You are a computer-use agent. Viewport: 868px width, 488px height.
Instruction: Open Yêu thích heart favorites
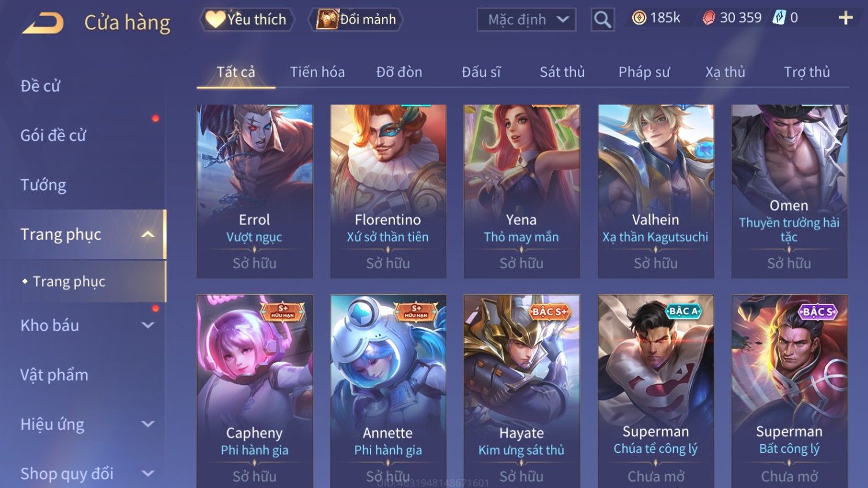click(247, 20)
